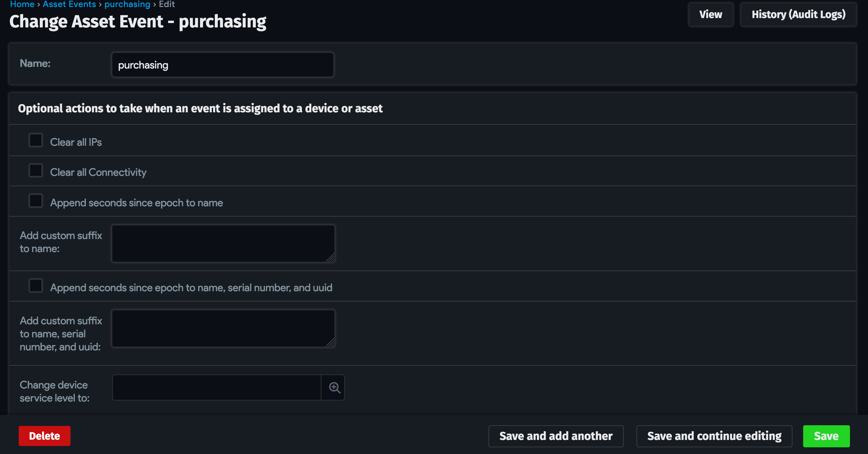Screen dimensions: 868x454
Task: Open the Asset Events breadcrumb link
Action: [x=69, y=4]
